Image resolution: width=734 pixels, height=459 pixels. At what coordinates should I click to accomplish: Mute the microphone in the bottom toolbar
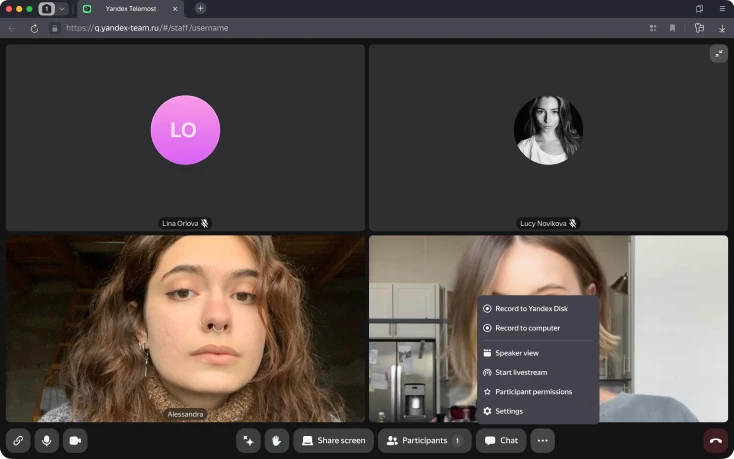(47, 440)
